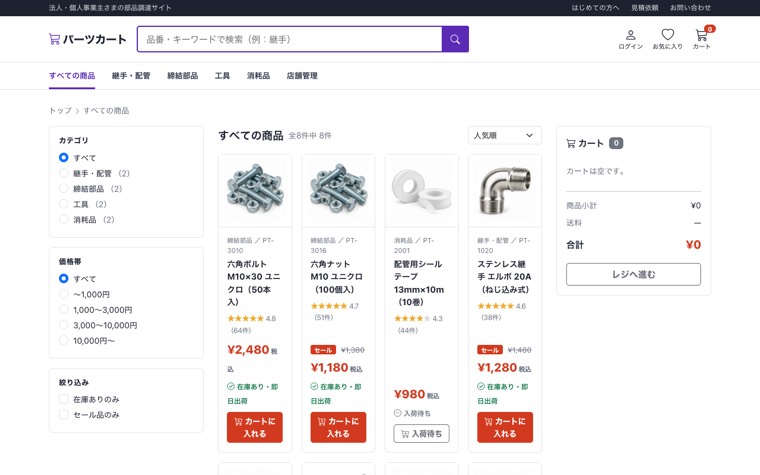Add 六角ボルト M10×30 to cart
The width and height of the screenshot is (760, 475).
tap(254, 428)
